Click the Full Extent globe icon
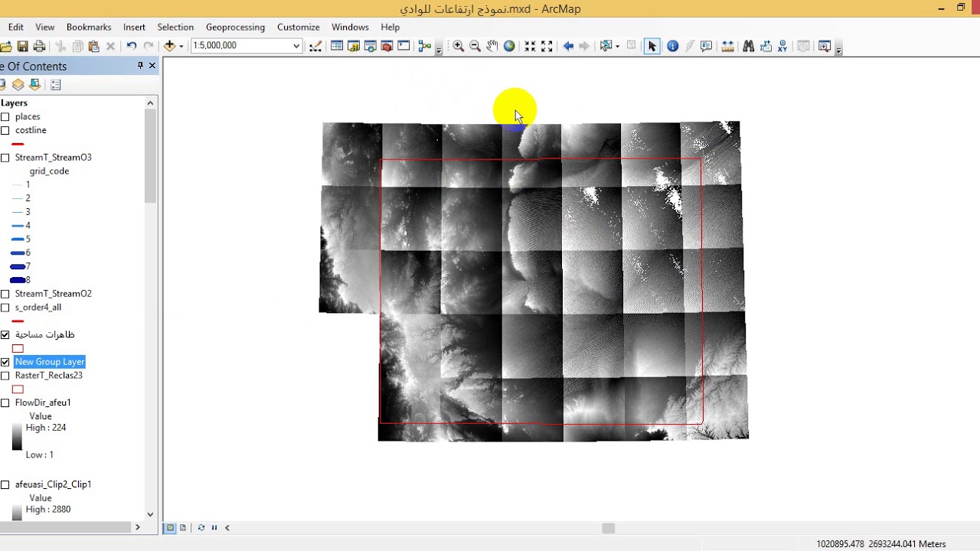This screenshot has height=551, width=980. (x=509, y=46)
